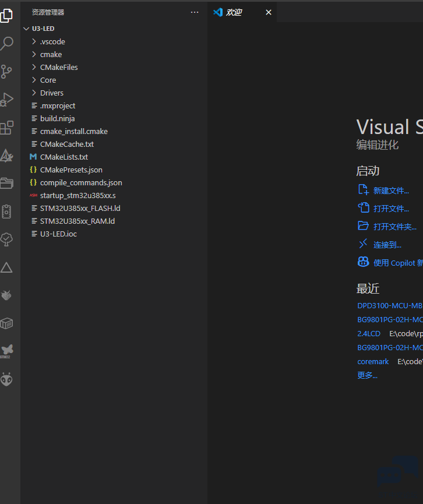Open the U3-LED.ioc file
Viewport: 423px width, 504px height.
click(x=114, y=234)
